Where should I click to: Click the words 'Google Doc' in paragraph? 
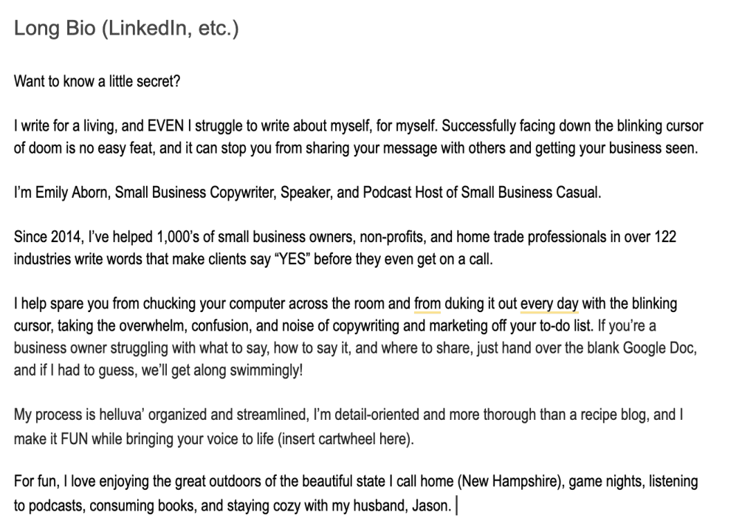tap(658, 348)
